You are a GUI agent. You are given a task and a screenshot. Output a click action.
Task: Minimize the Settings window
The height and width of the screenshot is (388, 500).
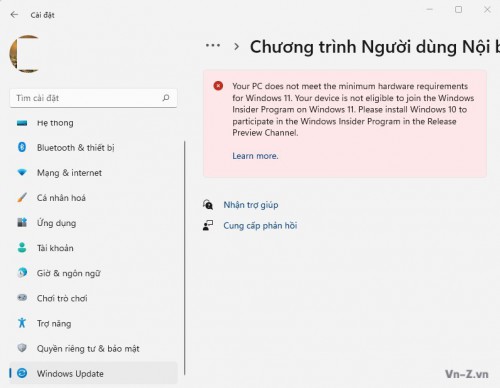tap(430, 9)
